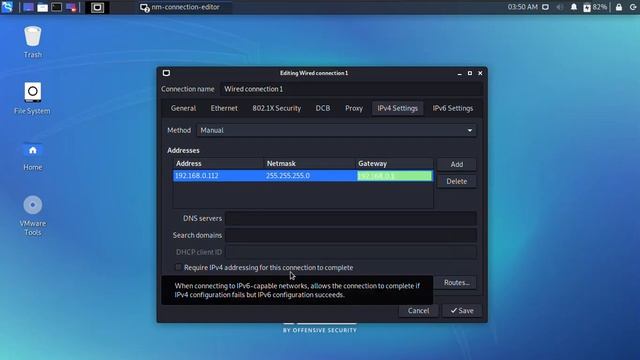
Task: Open the DCB tab
Action: 322,108
